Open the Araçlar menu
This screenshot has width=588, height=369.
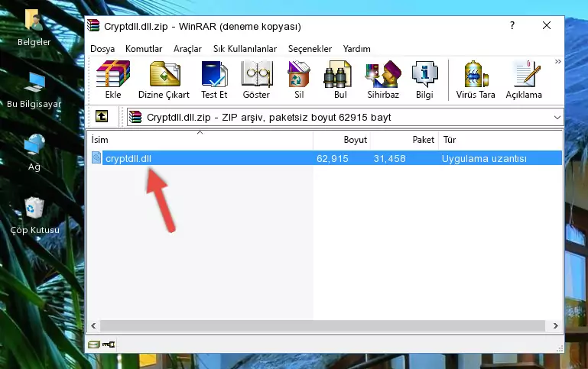(x=187, y=49)
